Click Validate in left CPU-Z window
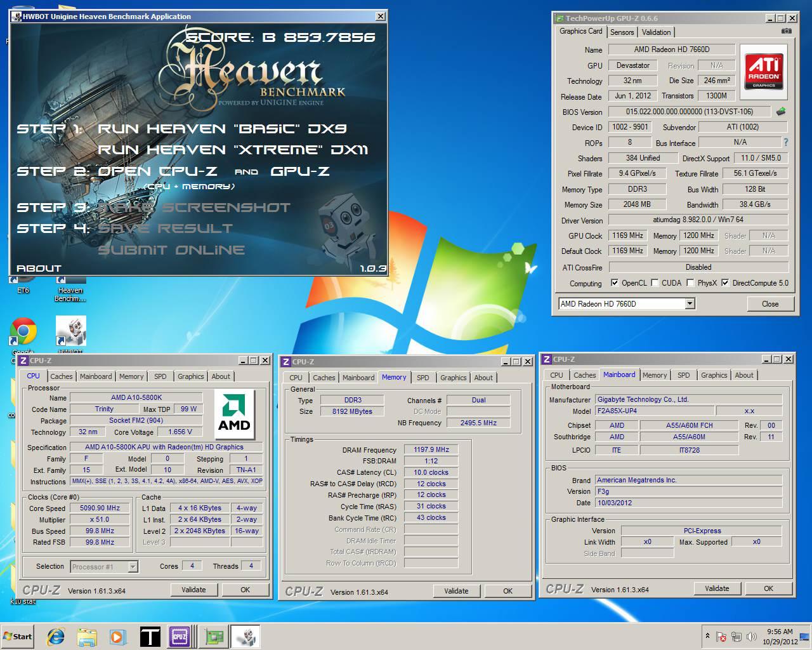This screenshot has height=650, width=812. pos(193,590)
